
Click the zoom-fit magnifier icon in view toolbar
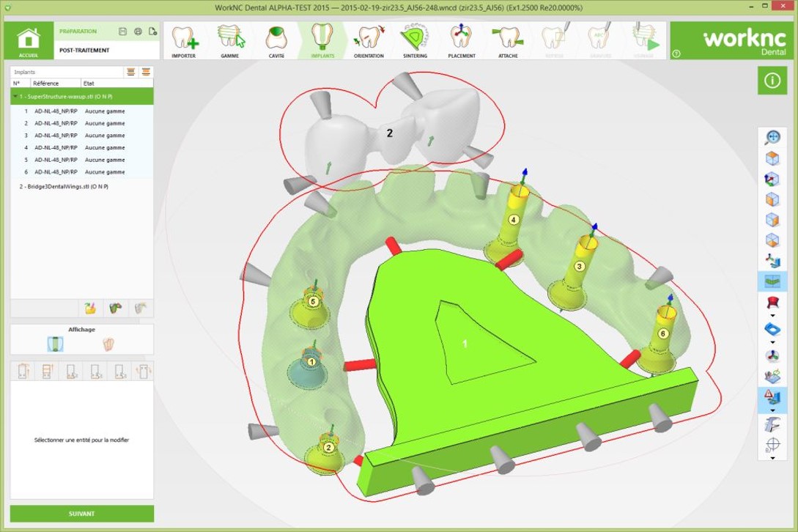pyautogui.click(x=772, y=137)
